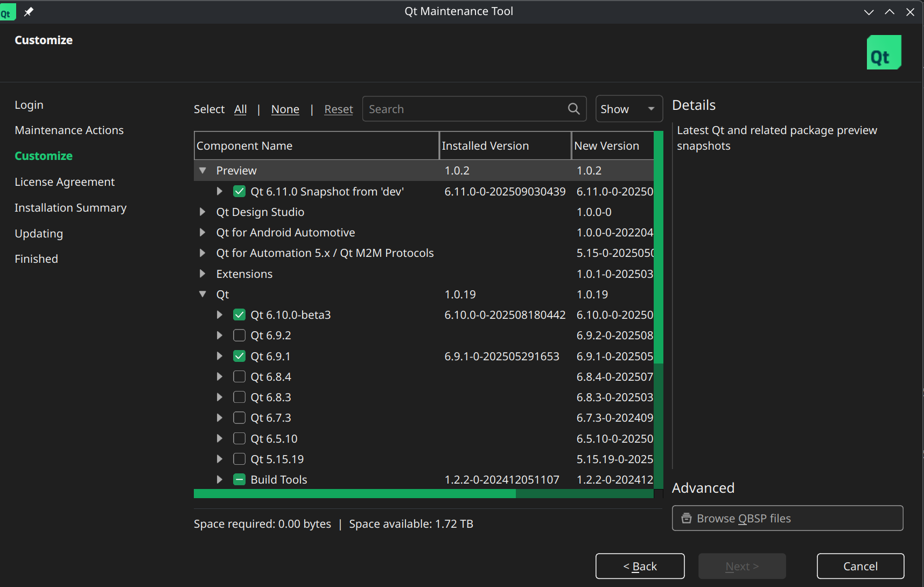Click the keep-below chevron in the title bar
The width and height of the screenshot is (924, 587).
click(869, 12)
